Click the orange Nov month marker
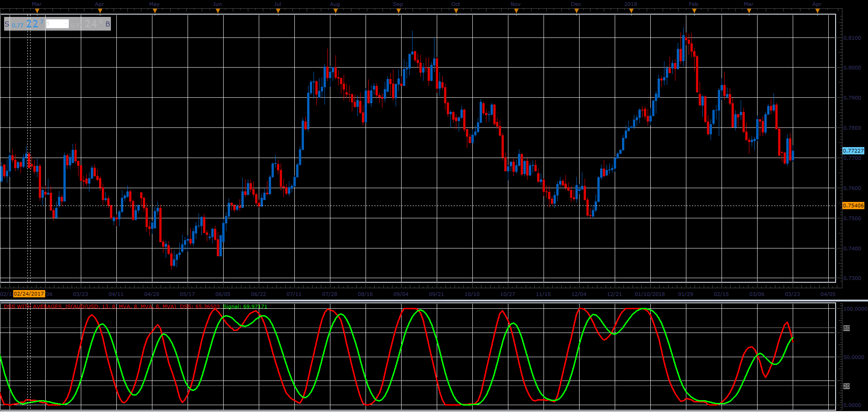868x412 pixels. [516, 11]
